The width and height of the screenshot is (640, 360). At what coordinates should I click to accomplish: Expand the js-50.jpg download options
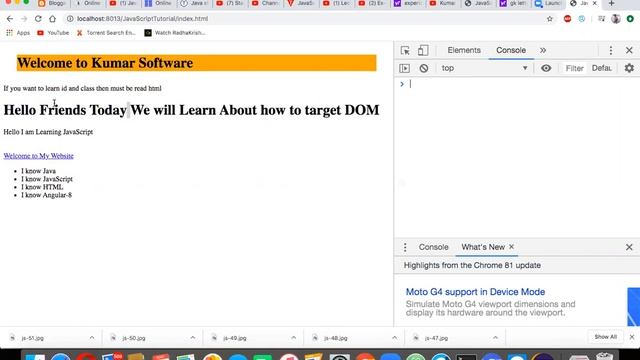pos(193,338)
